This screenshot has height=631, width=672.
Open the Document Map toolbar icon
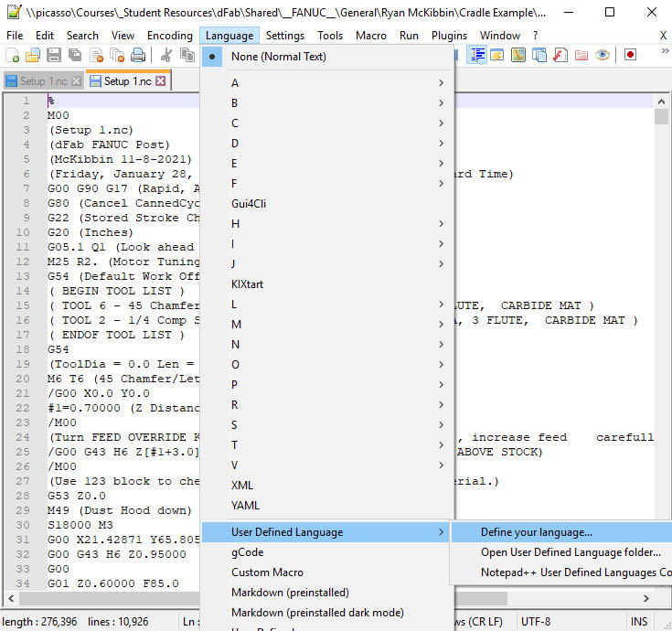pyautogui.click(x=518, y=55)
